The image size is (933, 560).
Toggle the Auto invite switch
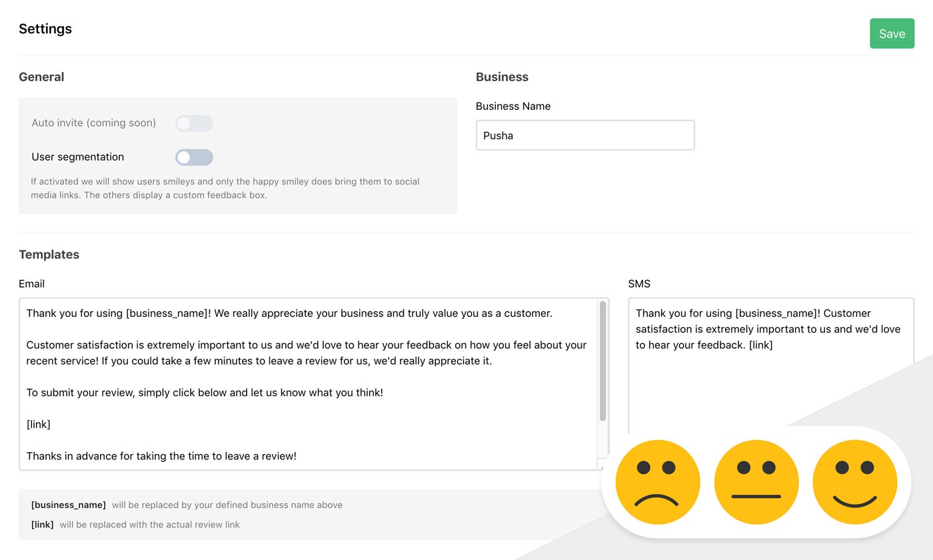click(194, 123)
